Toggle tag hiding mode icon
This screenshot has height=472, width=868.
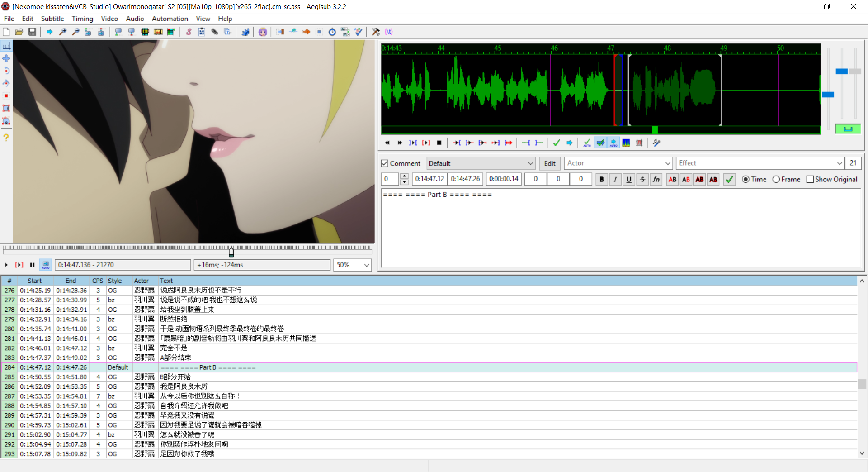pos(389,32)
